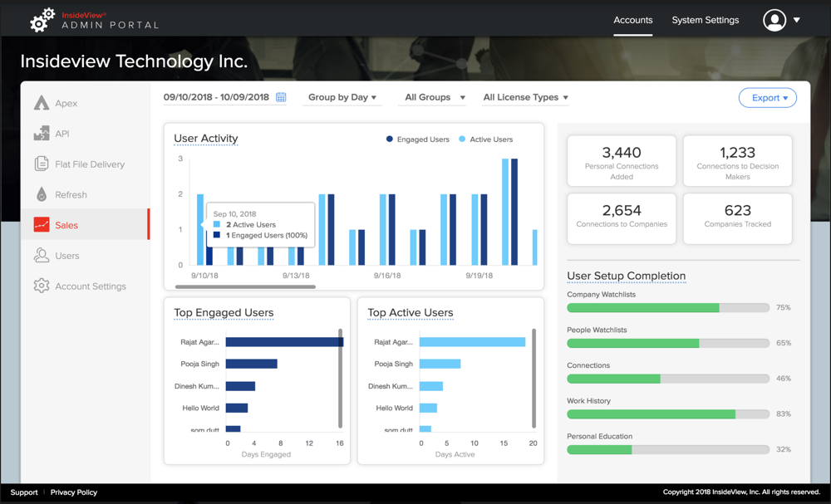Click the 9/19/18 axis label
Image resolution: width=831 pixels, height=504 pixels.
pyautogui.click(x=479, y=276)
